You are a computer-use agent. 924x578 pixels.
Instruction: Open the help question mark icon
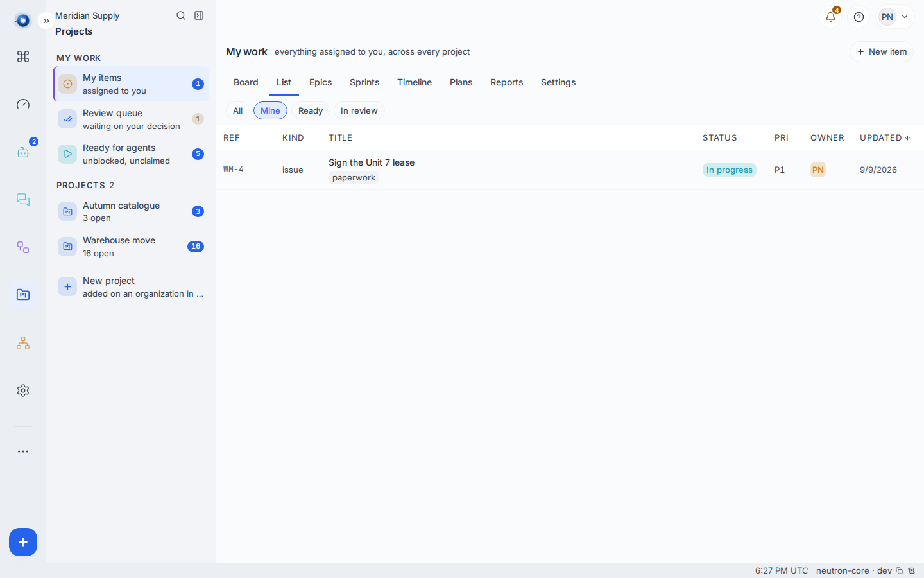tap(859, 17)
